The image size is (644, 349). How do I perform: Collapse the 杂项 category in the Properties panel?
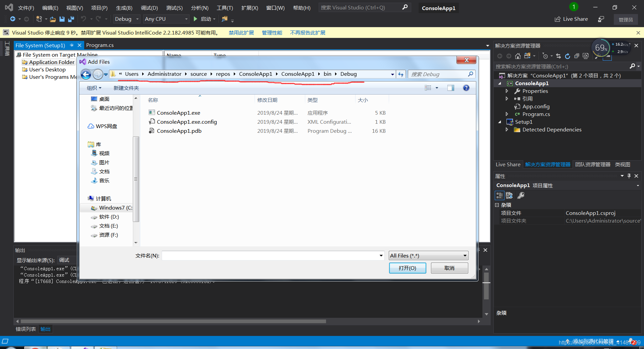(x=497, y=205)
